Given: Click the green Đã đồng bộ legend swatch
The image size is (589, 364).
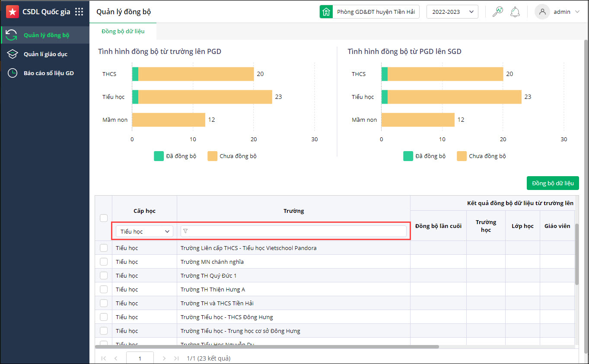Looking at the screenshot, I should coord(159,156).
